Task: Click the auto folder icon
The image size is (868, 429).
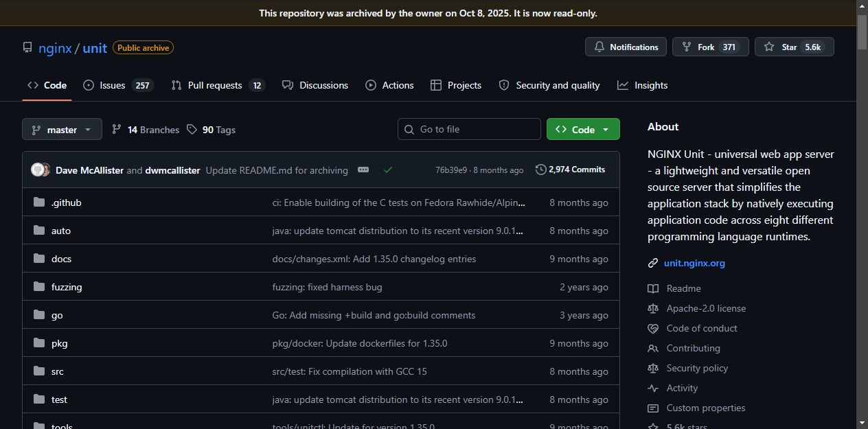Action: click(39, 231)
